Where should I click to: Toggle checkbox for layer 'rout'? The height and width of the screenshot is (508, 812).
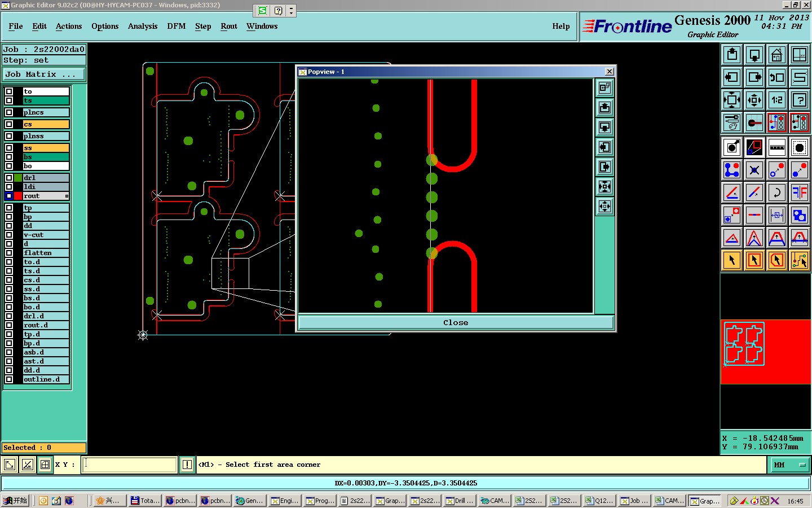pyautogui.click(x=9, y=196)
